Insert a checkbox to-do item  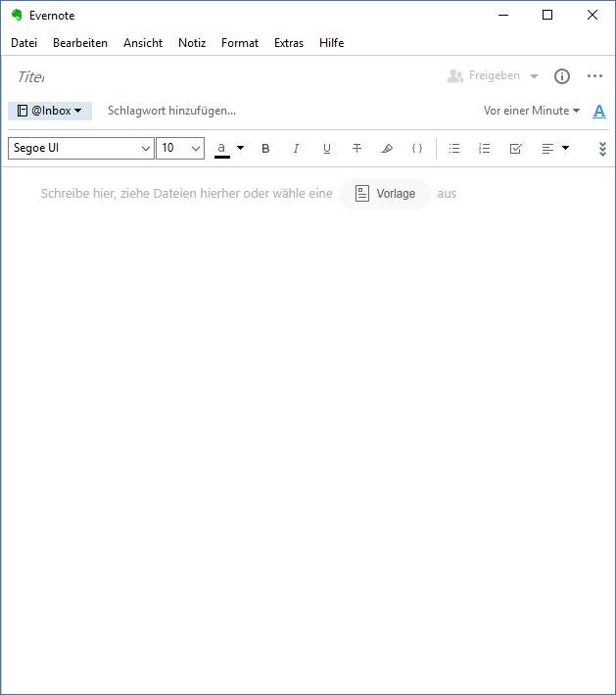click(515, 149)
